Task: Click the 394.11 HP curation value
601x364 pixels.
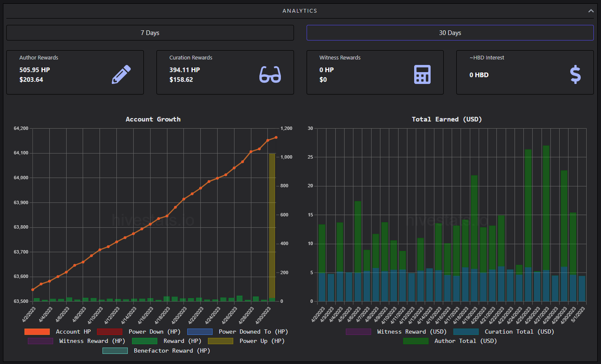Action: (x=185, y=70)
